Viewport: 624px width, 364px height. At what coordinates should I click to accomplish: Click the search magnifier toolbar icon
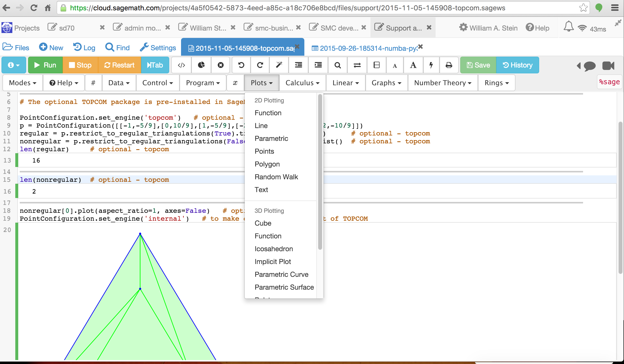(x=337, y=65)
